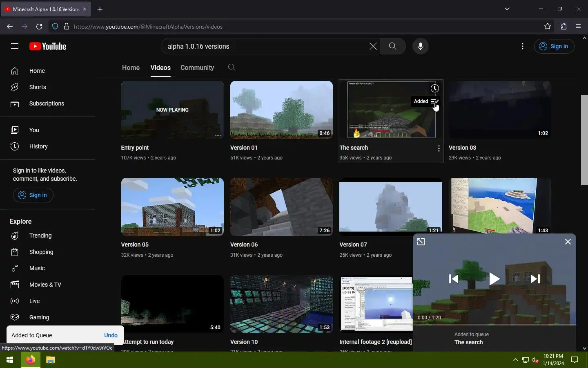Open the Windows notification center

(575, 360)
